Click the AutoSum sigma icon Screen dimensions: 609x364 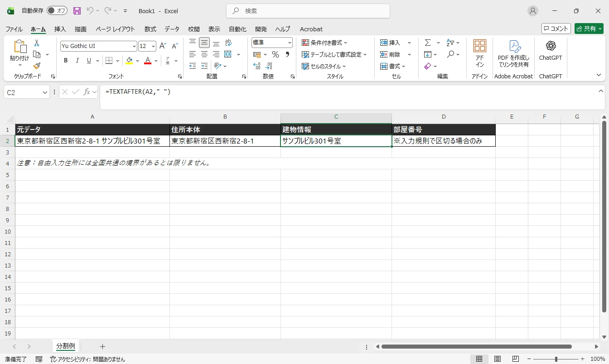click(428, 43)
